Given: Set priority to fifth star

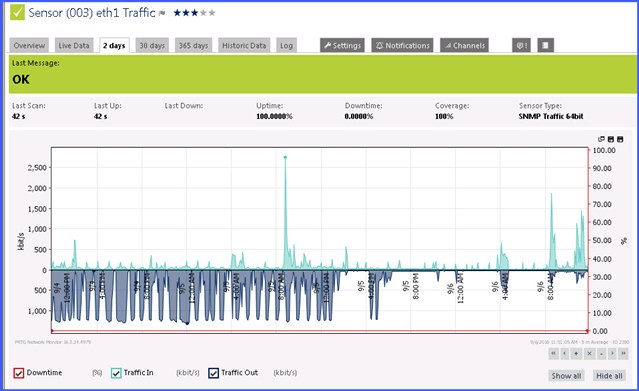Looking at the screenshot, I should pos(212,13).
